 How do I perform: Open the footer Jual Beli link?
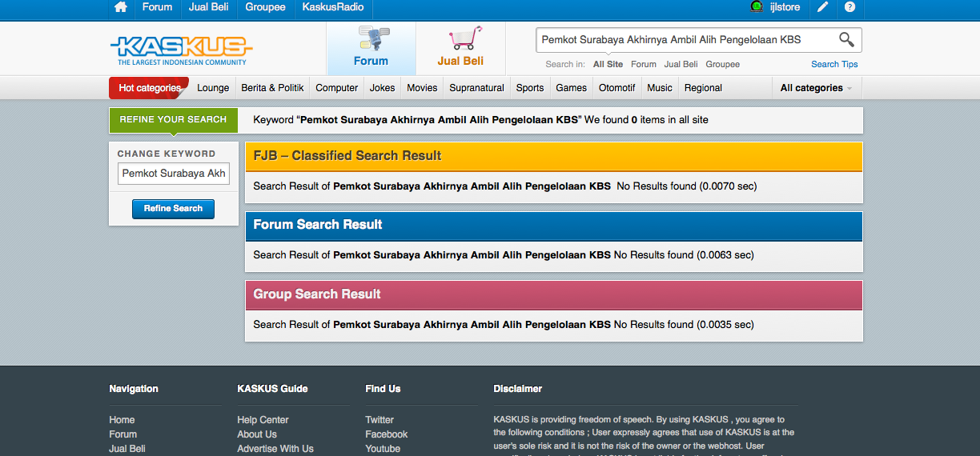pyautogui.click(x=127, y=449)
